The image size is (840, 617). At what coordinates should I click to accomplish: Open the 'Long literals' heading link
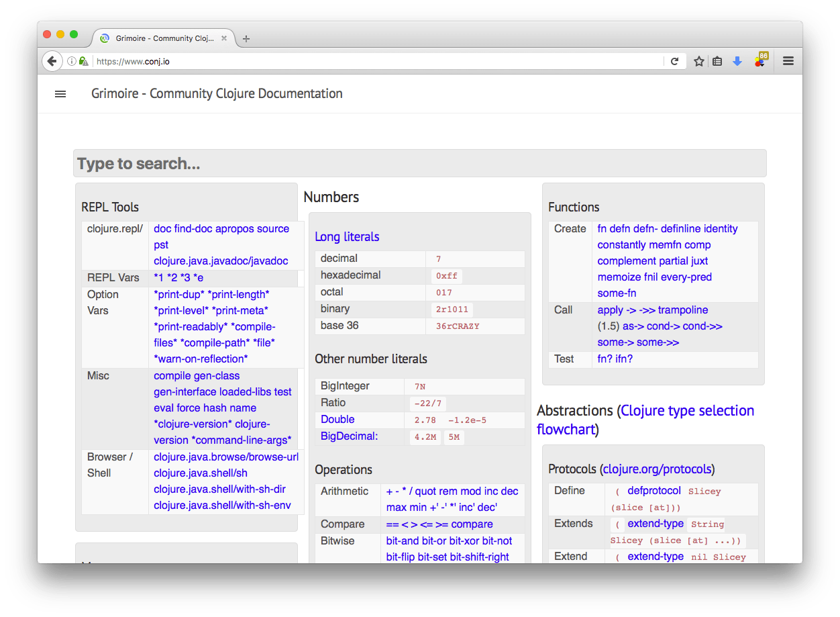(x=347, y=237)
